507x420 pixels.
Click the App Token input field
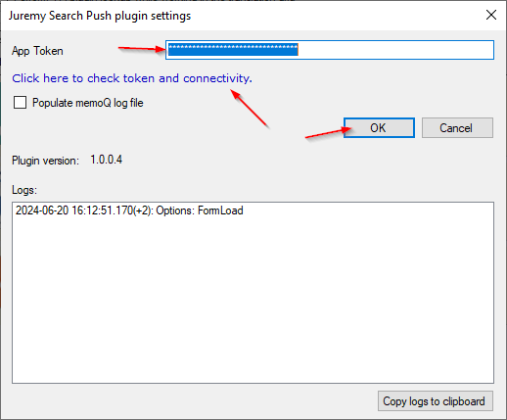[330, 50]
